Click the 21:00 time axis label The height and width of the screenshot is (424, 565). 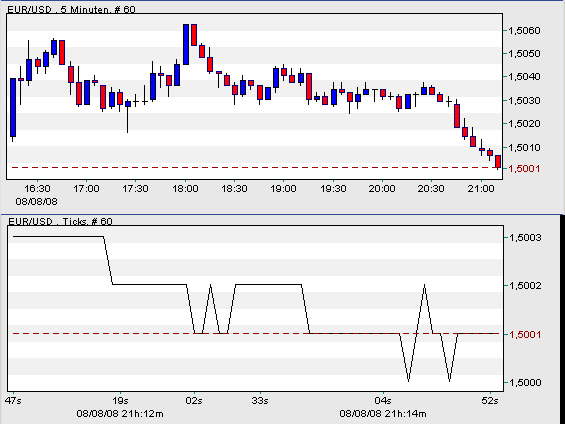point(481,189)
